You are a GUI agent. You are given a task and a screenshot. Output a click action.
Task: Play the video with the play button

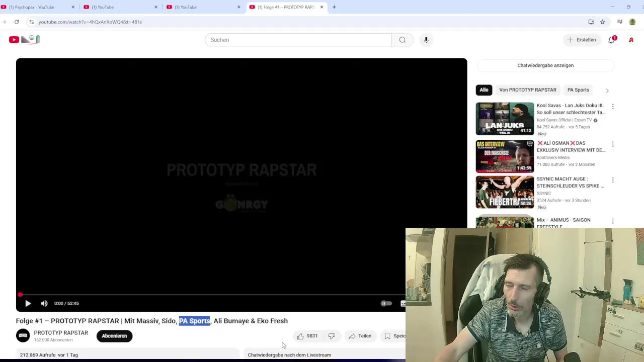[28, 303]
